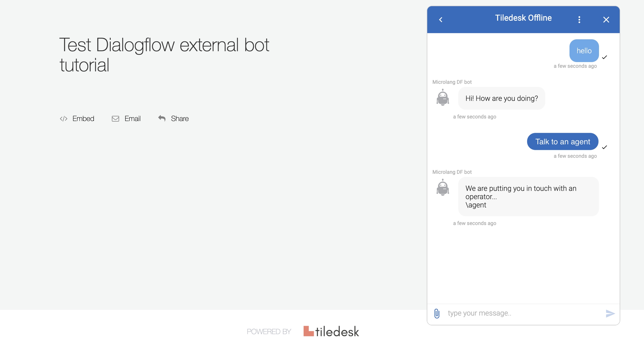This screenshot has width=644, height=345.
Task: Open the three-dot chat options menu
Action: pos(579,20)
